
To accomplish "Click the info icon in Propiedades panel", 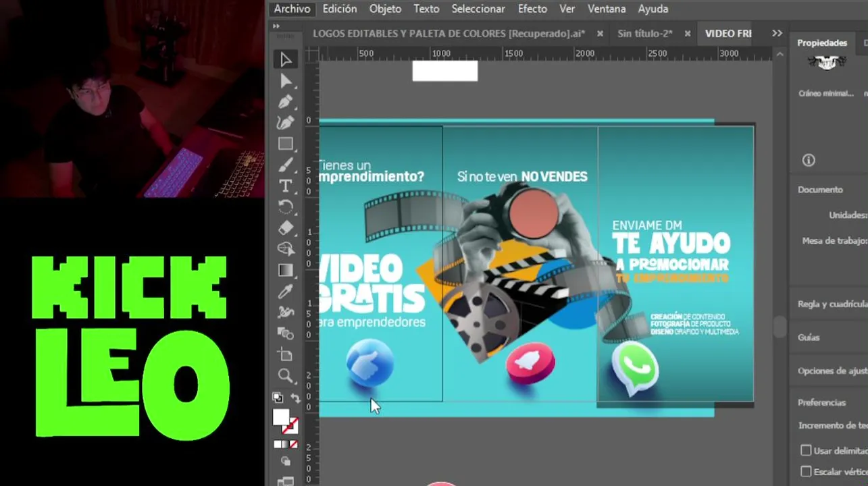I will (809, 160).
